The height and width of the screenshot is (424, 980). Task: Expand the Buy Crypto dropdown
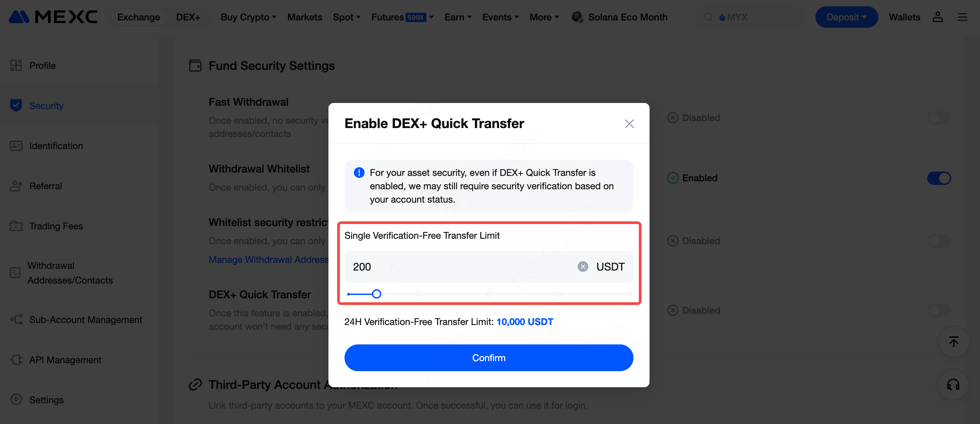[x=248, y=17]
